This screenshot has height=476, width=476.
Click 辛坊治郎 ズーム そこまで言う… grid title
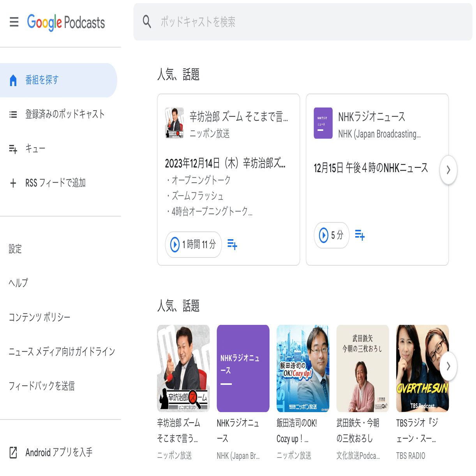pyautogui.click(x=179, y=431)
